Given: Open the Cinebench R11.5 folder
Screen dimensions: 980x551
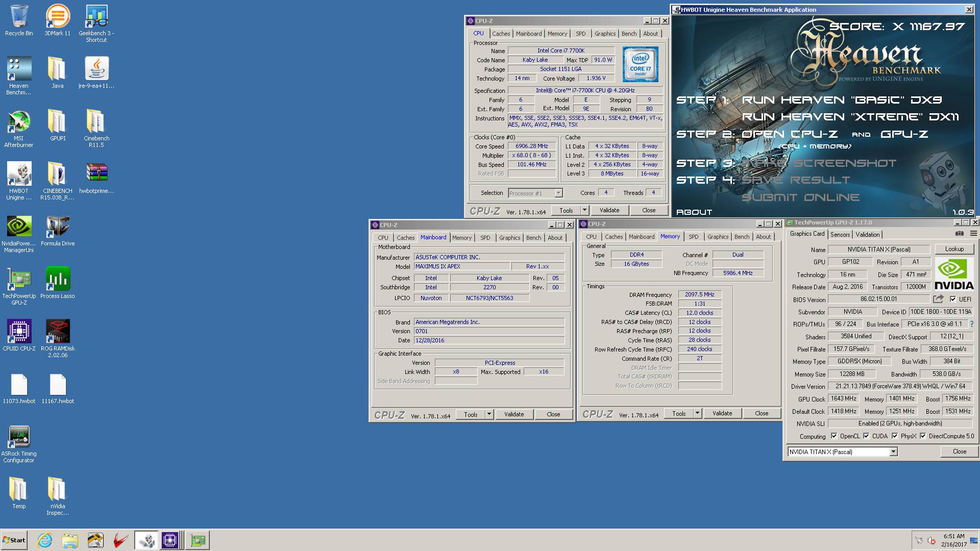Looking at the screenshot, I should click(96, 128).
